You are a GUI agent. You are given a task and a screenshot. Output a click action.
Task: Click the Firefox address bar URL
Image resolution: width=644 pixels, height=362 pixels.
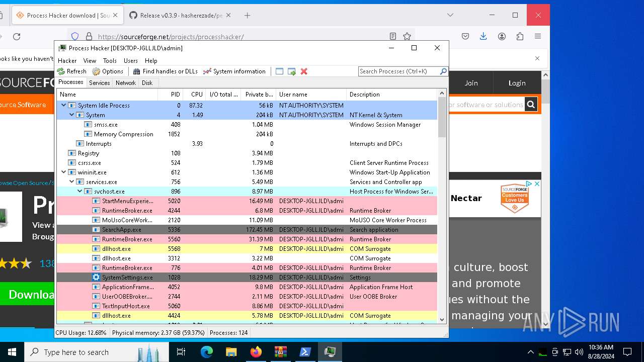coord(171,36)
